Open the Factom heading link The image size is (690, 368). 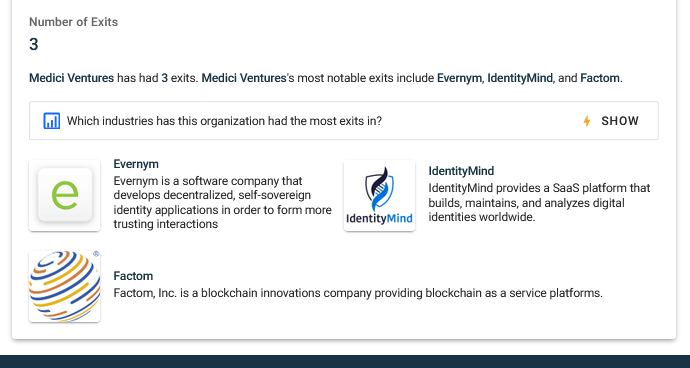pyautogui.click(x=133, y=276)
